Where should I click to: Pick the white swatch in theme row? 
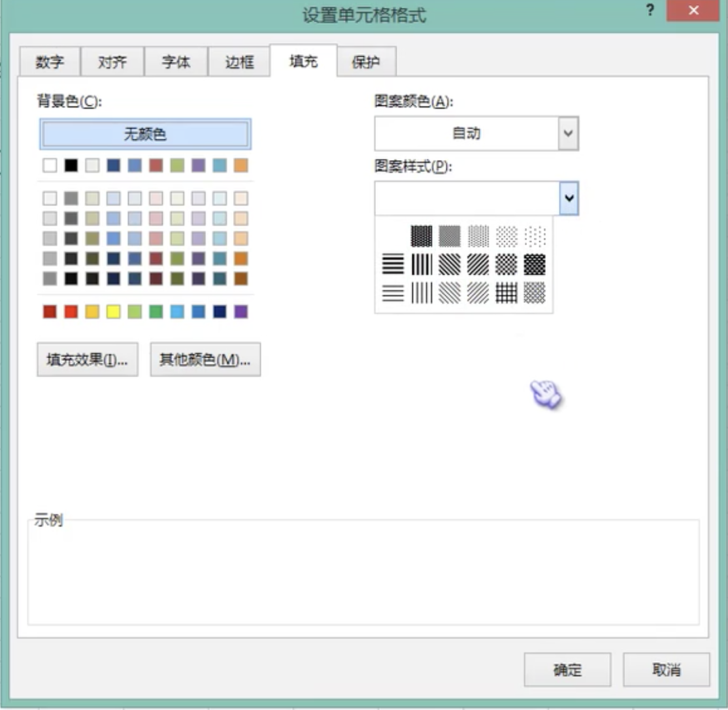click(x=50, y=165)
